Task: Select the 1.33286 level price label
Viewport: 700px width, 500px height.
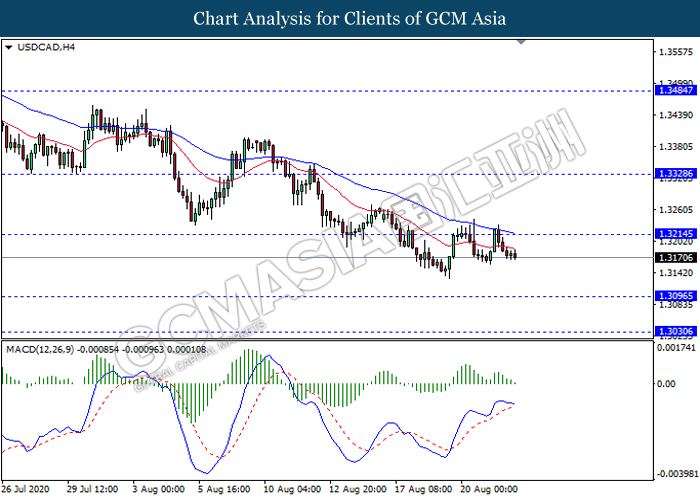Action: [x=676, y=174]
